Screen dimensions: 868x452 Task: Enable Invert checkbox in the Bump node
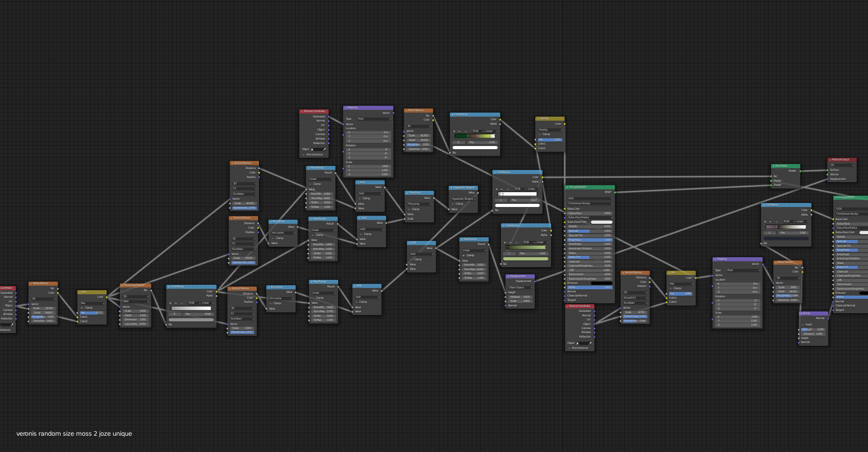[802, 325]
